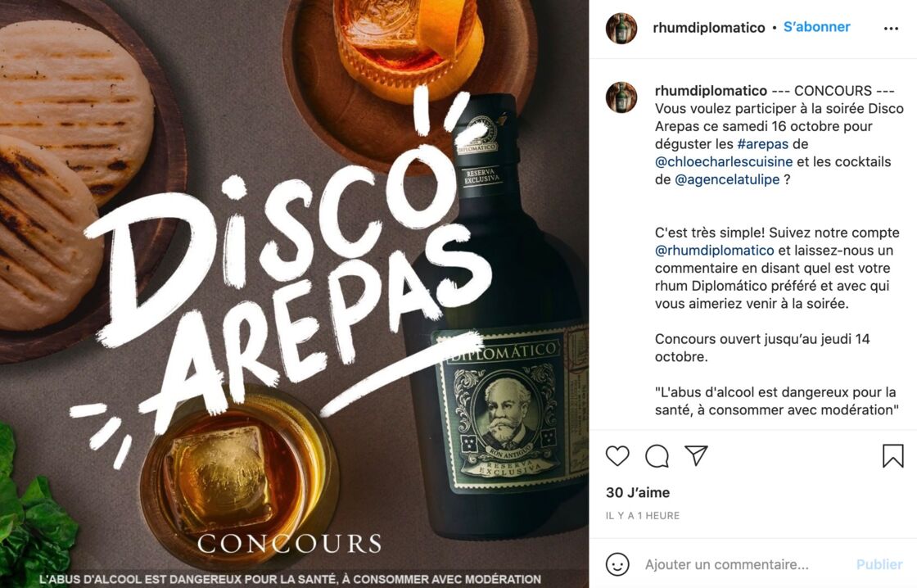Like the post with the heart icon

617,456
